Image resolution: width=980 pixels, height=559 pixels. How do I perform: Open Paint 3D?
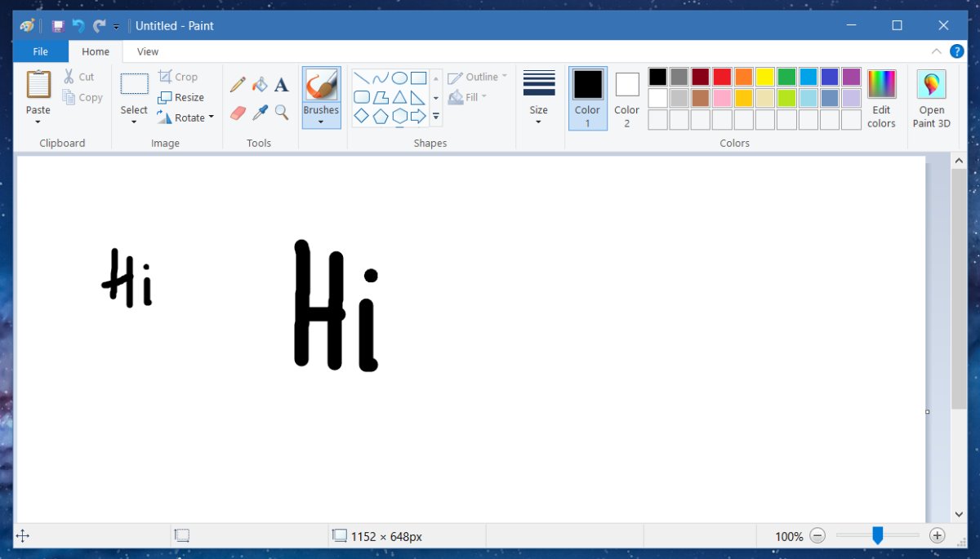[x=931, y=96]
